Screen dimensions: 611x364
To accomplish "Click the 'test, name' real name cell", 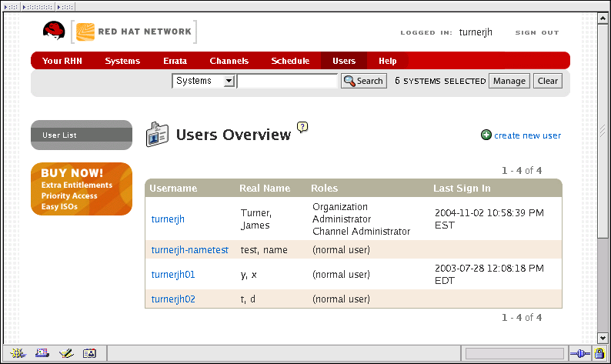I will click(264, 250).
